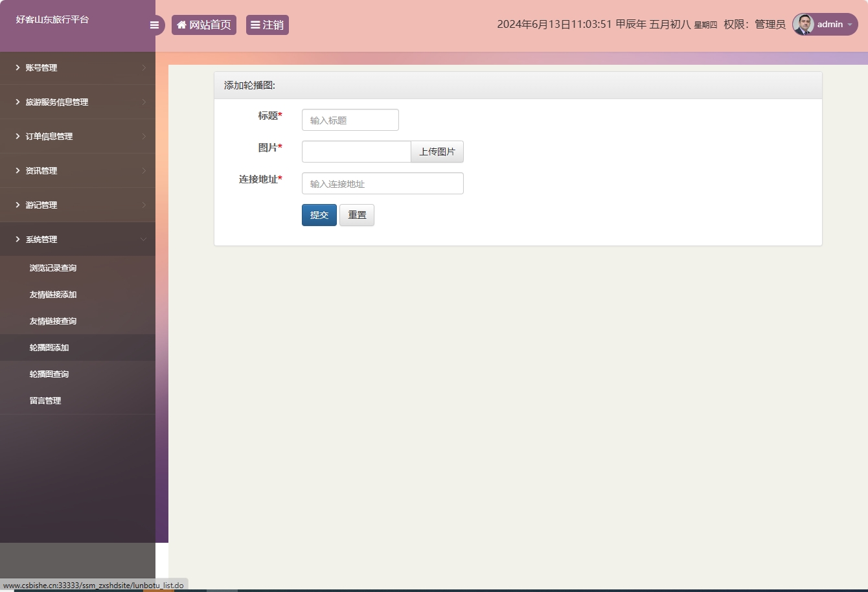
Task: Open the admin user dropdown caret
Action: tap(850, 25)
